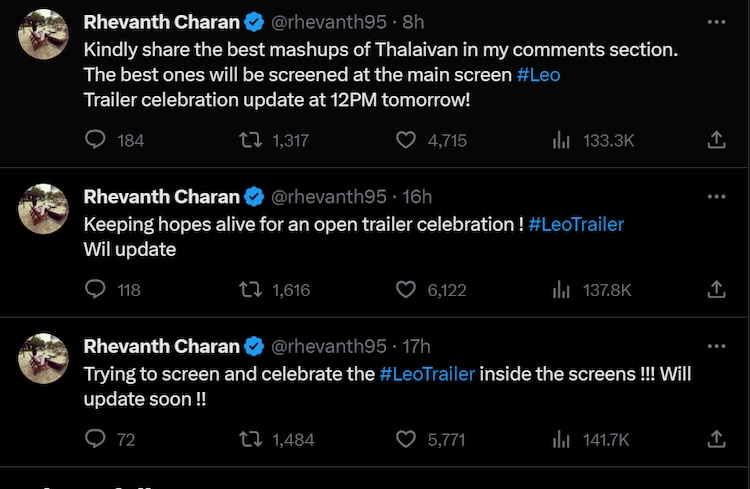View analytics showing 133.3K views

562,141
